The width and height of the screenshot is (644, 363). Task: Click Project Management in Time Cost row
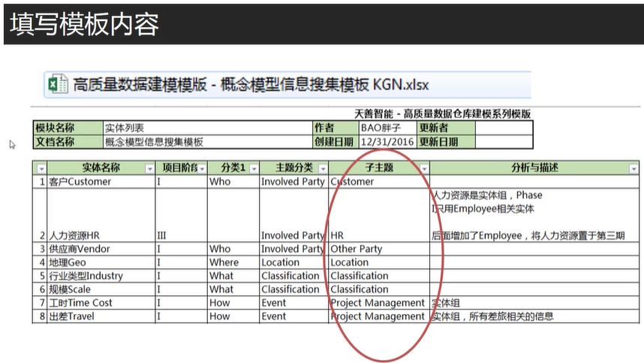pyautogui.click(x=379, y=303)
